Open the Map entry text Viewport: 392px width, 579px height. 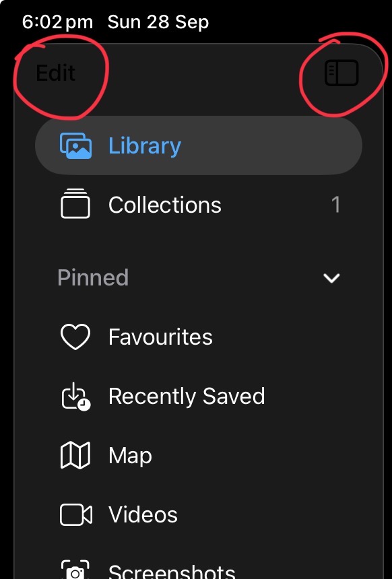tap(130, 456)
